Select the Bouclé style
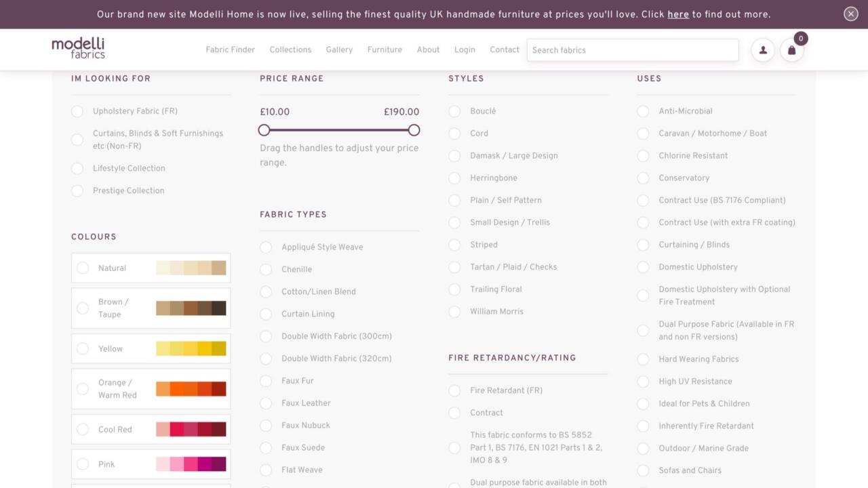 454,111
